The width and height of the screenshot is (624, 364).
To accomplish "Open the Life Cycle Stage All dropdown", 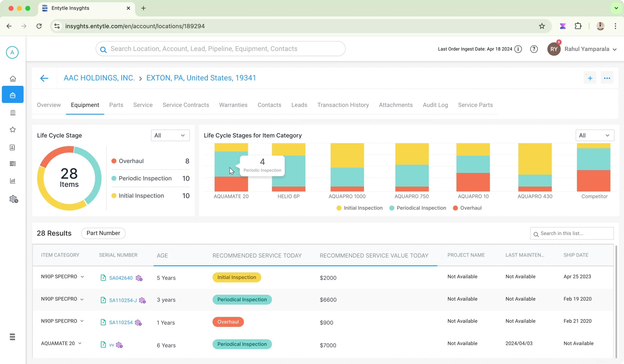I will (x=170, y=135).
